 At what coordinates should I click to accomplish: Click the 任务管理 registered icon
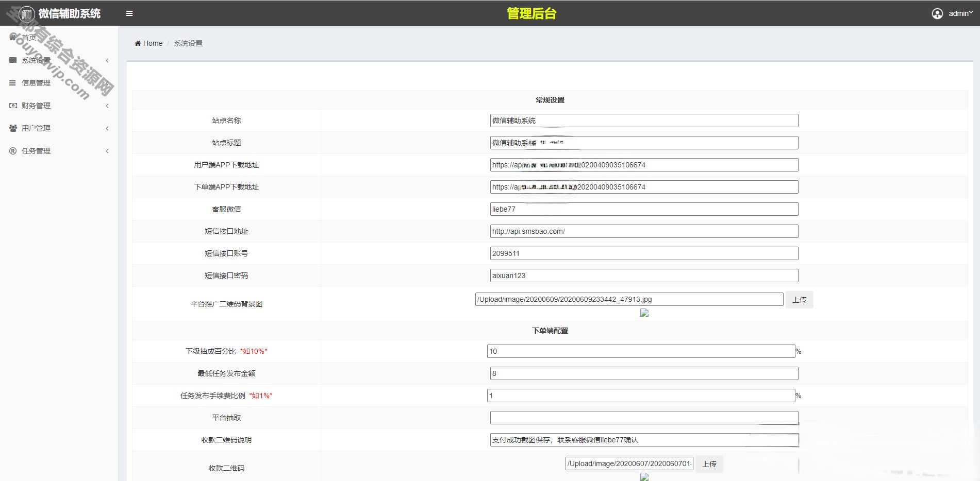[x=13, y=151]
